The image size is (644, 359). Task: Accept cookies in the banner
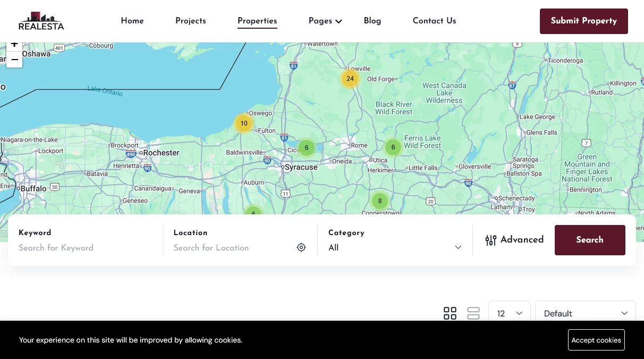pyautogui.click(x=596, y=340)
